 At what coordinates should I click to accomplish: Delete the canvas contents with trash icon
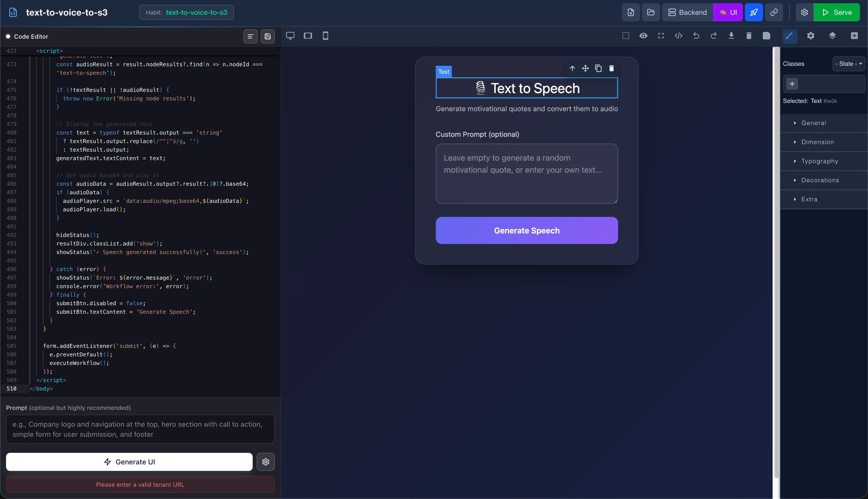[x=749, y=36]
